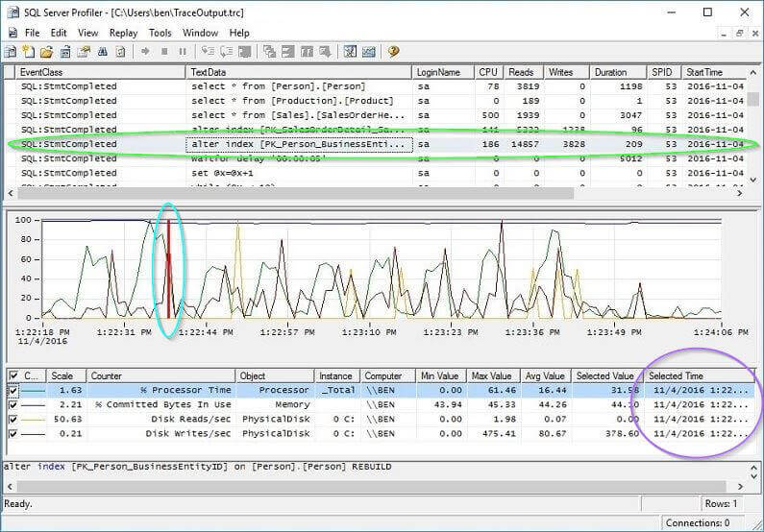Click the trace grid scroll-right arrow
Screen dimensions: 764x532
click(x=740, y=193)
